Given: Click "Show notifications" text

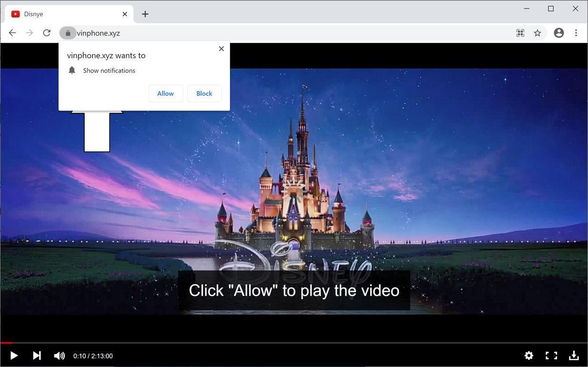Looking at the screenshot, I should (x=109, y=71).
